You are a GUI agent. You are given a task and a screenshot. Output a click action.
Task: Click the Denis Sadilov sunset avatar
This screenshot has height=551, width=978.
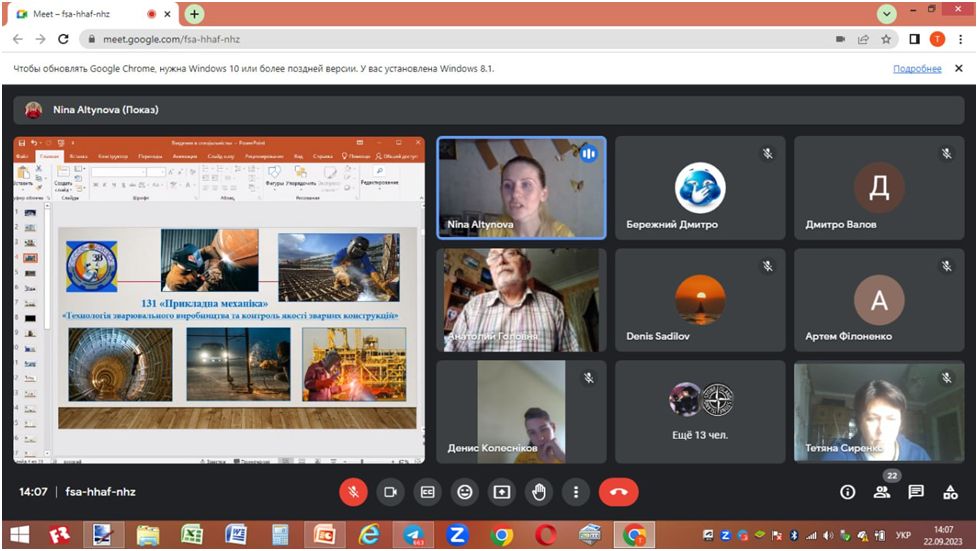pyautogui.click(x=700, y=300)
